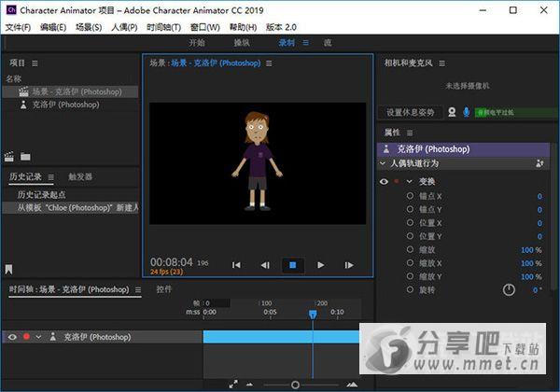Image resolution: width=560 pixels, height=392 pixels.
Task: Click the timeline zoom slider handle
Action: (x=295, y=385)
